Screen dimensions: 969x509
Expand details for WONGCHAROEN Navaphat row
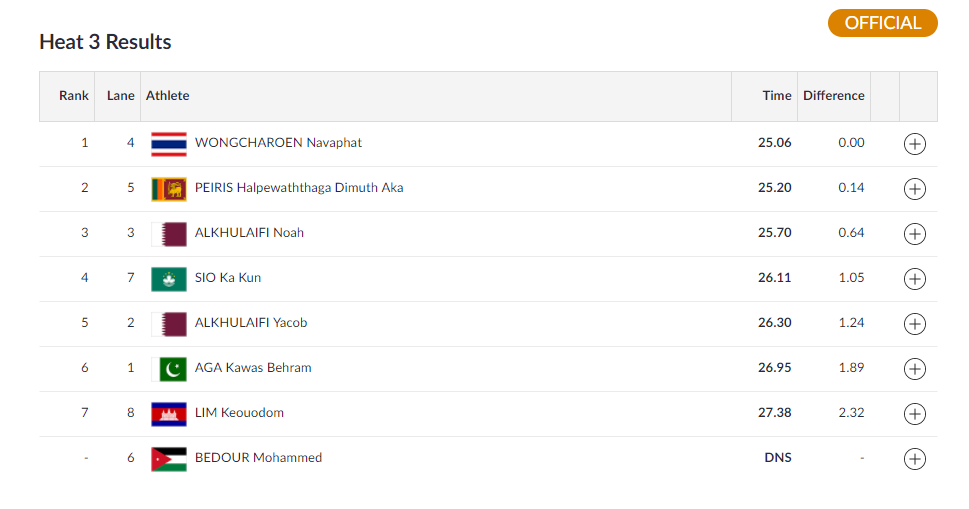coord(915,144)
